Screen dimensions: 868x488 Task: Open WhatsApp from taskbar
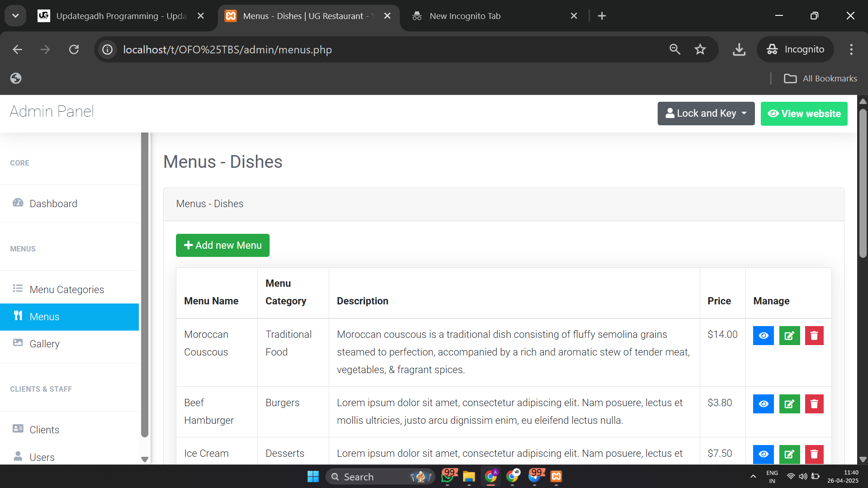tap(448, 477)
